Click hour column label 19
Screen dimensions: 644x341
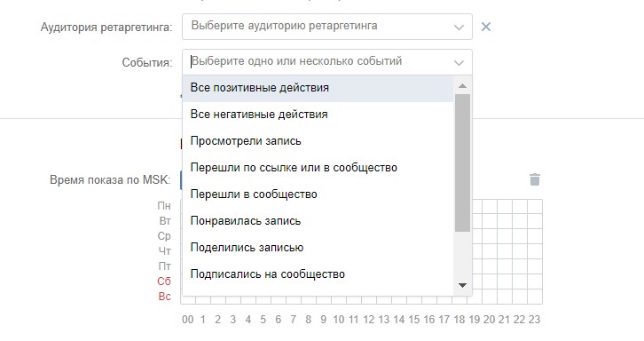[x=475, y=320]
